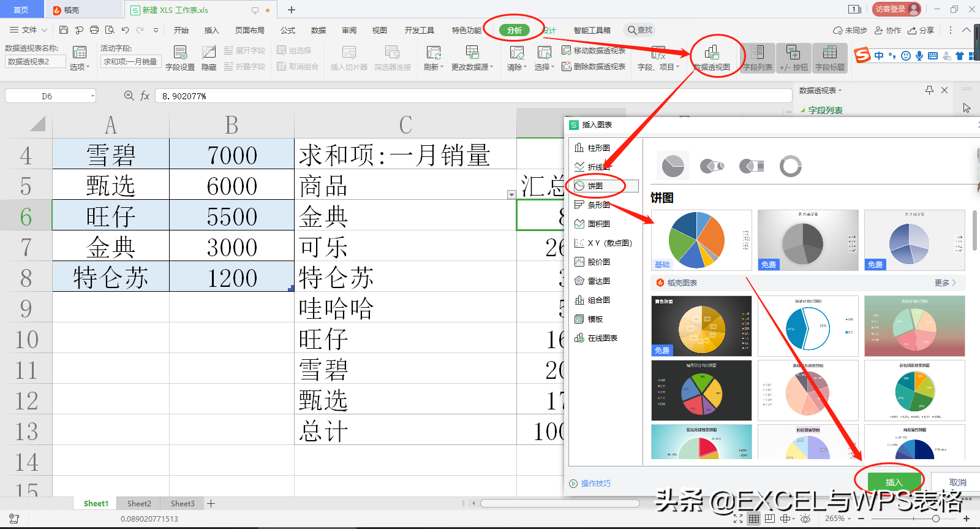Toggle 字段列表 field list button
The width and height of the screenshot is (980, 529).
(758, 59)
